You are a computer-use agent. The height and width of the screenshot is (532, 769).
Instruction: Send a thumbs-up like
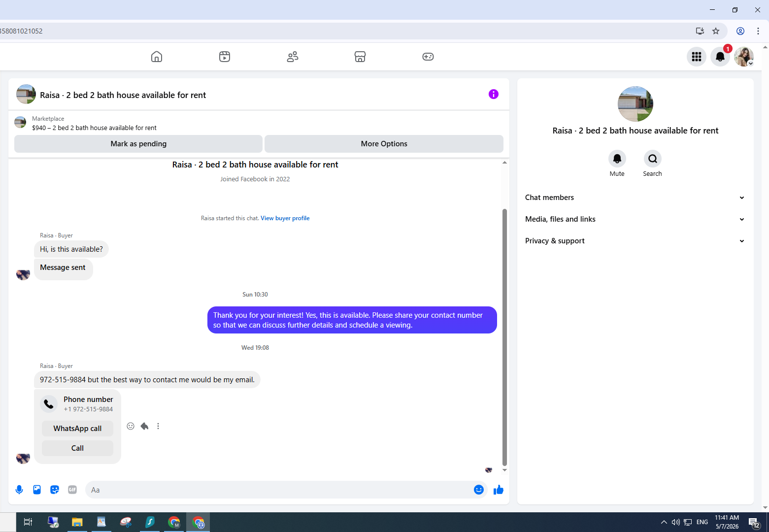pos(499,490)
